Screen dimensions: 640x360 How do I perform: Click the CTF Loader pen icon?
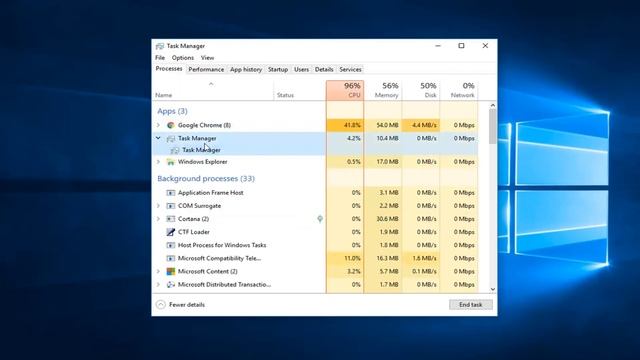click(x=171, y=232)
